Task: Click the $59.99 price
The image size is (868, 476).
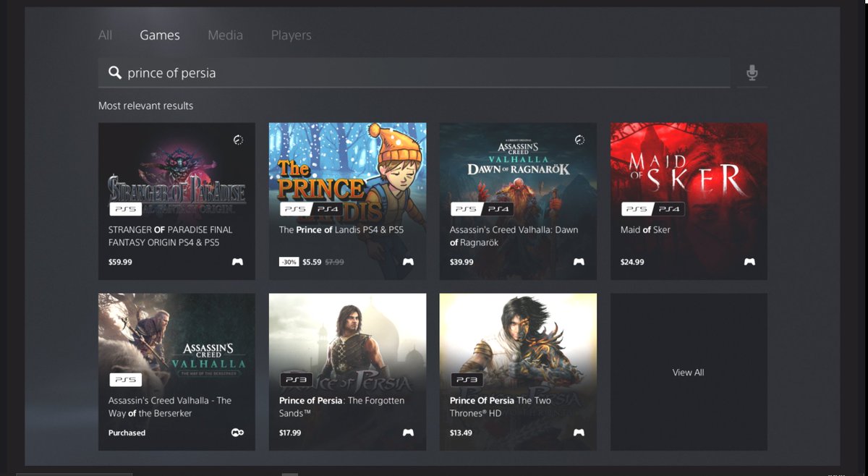Action: tap(120, 262)
